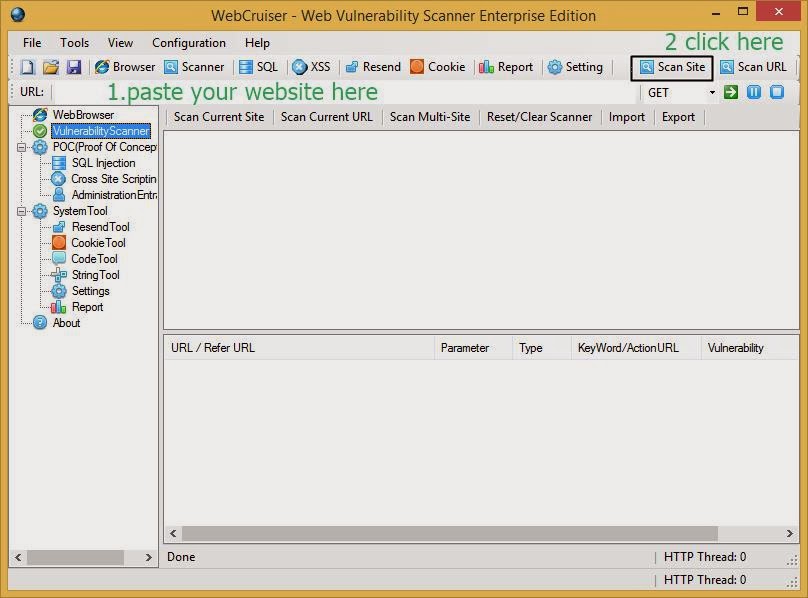Click the tree panel scrollbar thumb

75,557
